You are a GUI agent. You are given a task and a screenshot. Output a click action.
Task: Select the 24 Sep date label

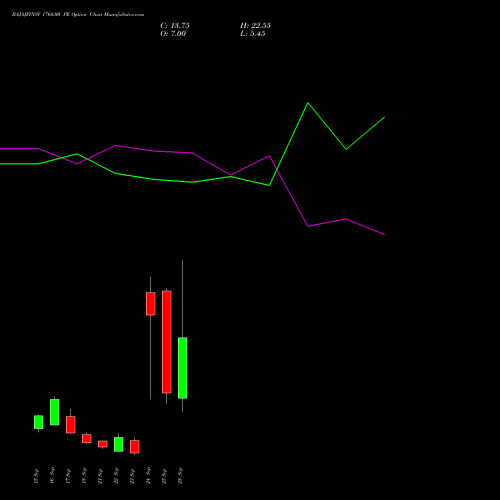pyautogui.click(x=148, y=476)
